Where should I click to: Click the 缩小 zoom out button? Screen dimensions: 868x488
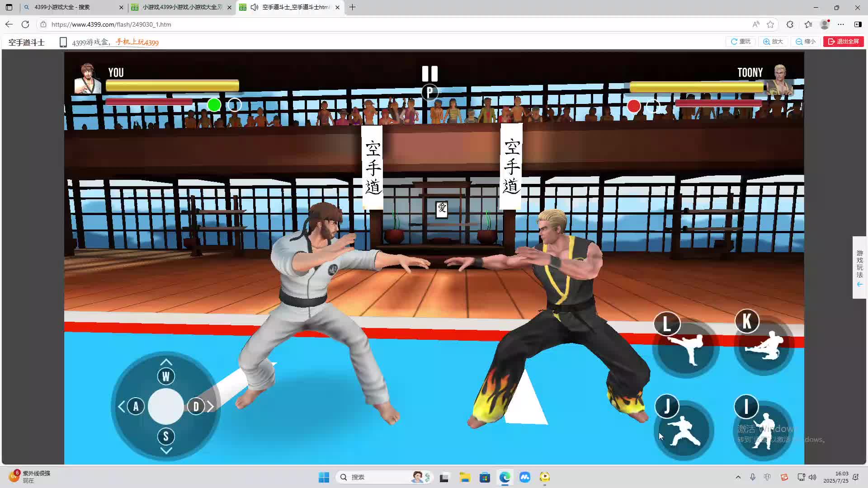806,42
